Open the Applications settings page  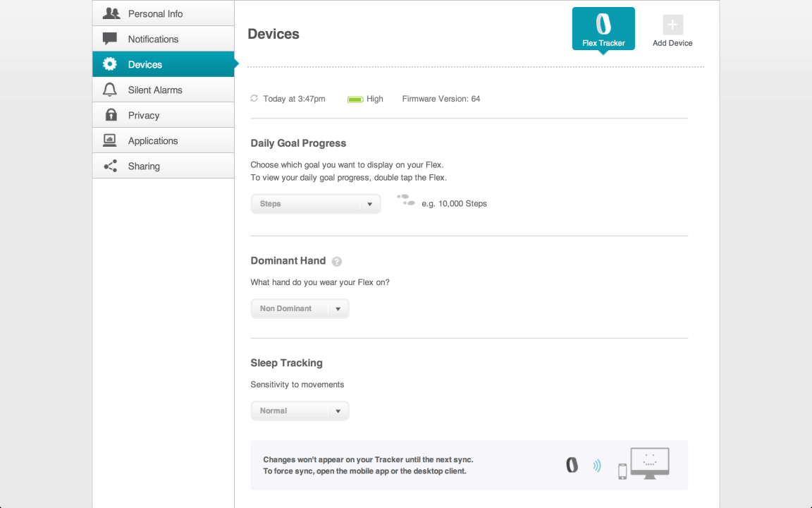tap(163, 140)
